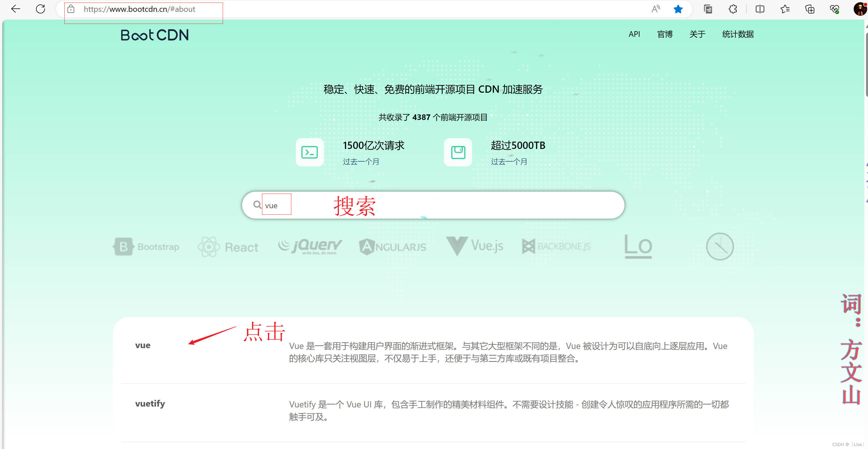This screenshot has height=449, width=868.
Task: Open the vuetify library result
Action: [x=150, y=403]
